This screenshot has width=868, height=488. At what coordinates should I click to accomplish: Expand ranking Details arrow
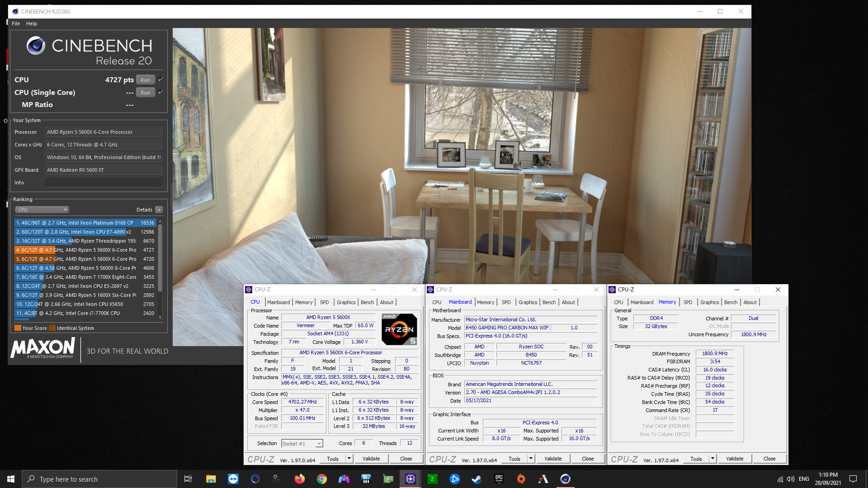click(x=159, y=210)
